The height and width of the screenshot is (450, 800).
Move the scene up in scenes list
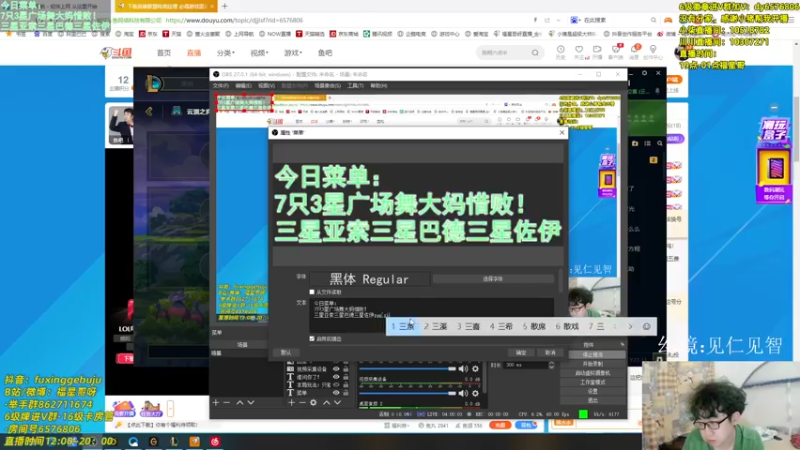click(x=240, y=403)
